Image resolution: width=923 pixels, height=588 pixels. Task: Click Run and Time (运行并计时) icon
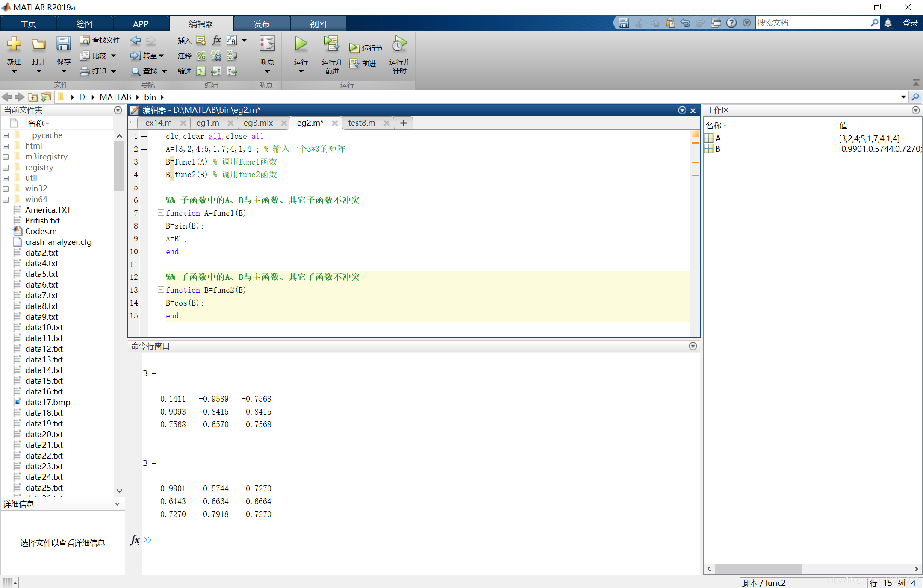tap(399, 44)
